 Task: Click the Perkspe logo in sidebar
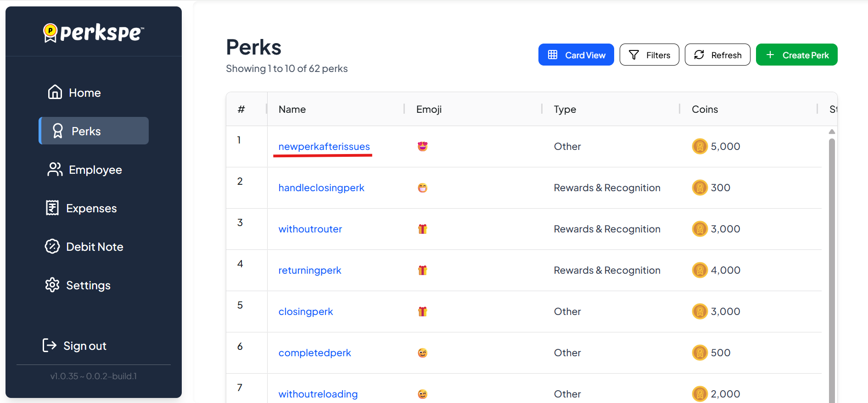pos(94,33)
